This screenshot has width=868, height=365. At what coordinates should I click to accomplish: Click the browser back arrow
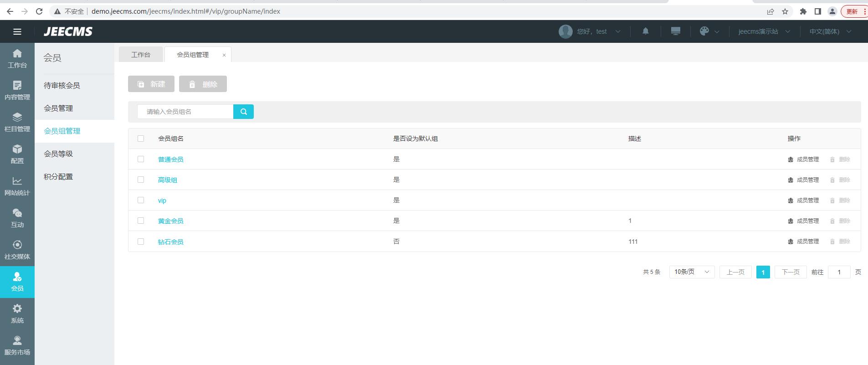(x=10, y=11)
